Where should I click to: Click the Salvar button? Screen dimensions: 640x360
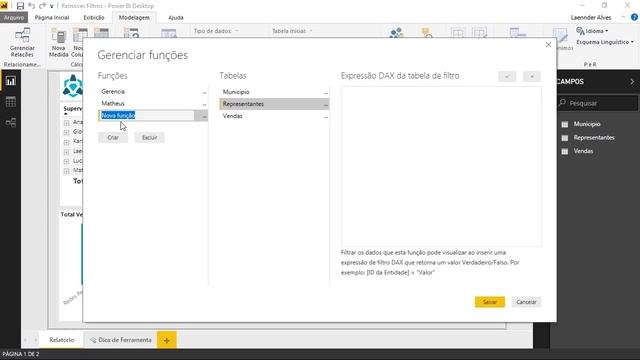click(490, 302)
